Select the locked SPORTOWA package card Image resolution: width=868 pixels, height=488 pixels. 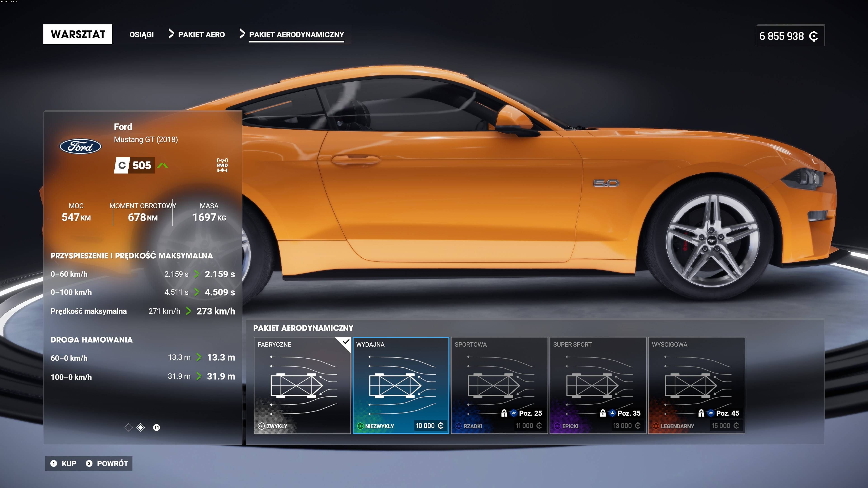(x=499, y=385)
